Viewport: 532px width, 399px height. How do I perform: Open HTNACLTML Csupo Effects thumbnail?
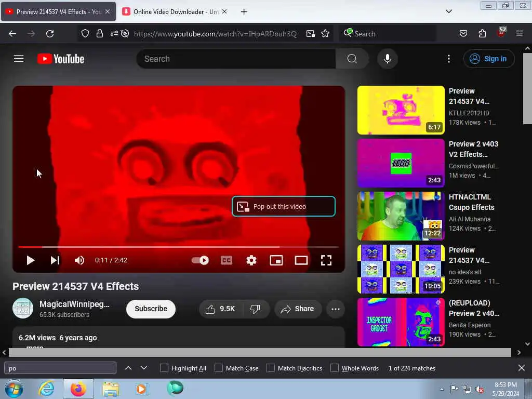(x=401, y=216)
